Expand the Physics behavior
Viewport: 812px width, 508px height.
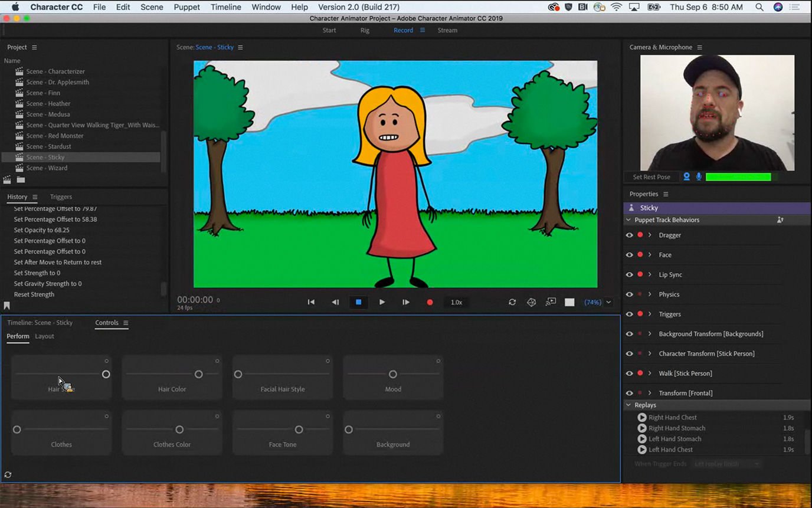[650, 294]
